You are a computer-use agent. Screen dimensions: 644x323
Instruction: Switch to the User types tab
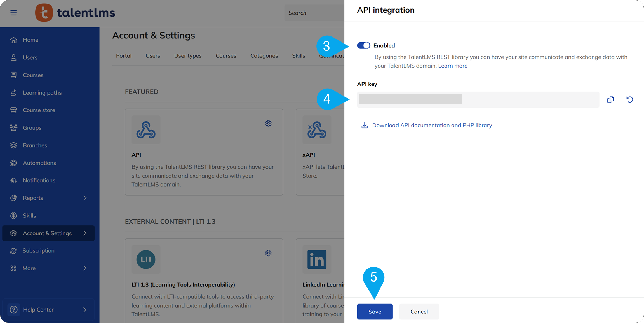click(x=188, y=56)
